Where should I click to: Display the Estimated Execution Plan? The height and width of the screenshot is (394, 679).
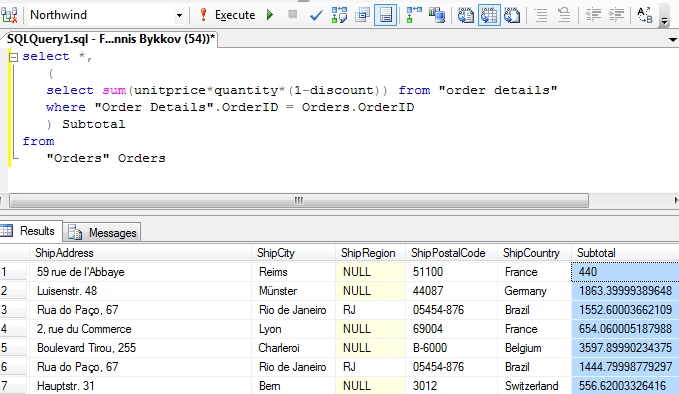[x=339, y=15]
